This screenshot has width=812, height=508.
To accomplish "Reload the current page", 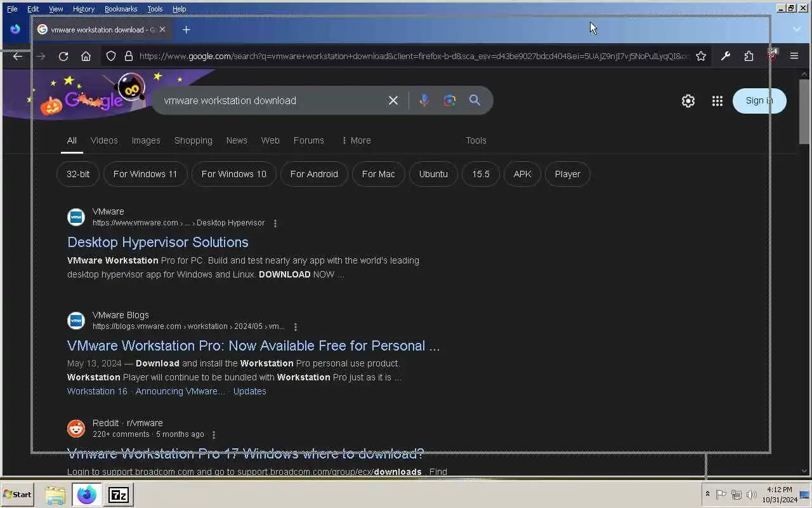I will 63,56.
